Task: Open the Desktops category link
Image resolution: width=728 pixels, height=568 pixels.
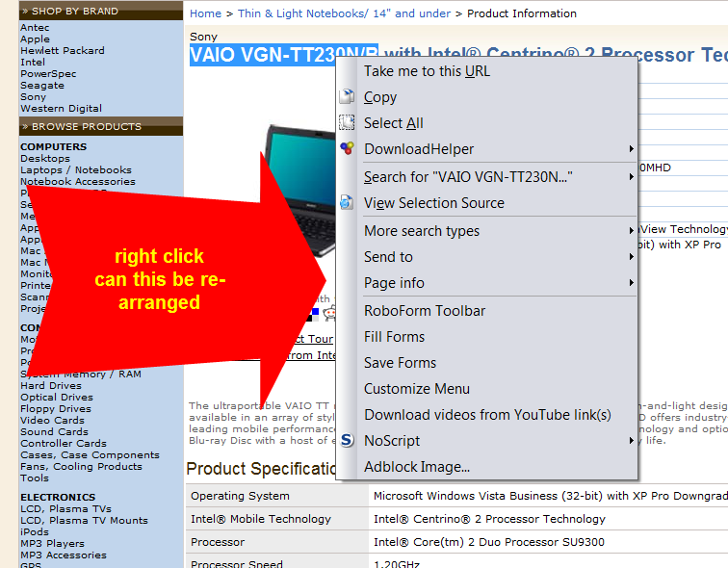Action: pos(45,158)
